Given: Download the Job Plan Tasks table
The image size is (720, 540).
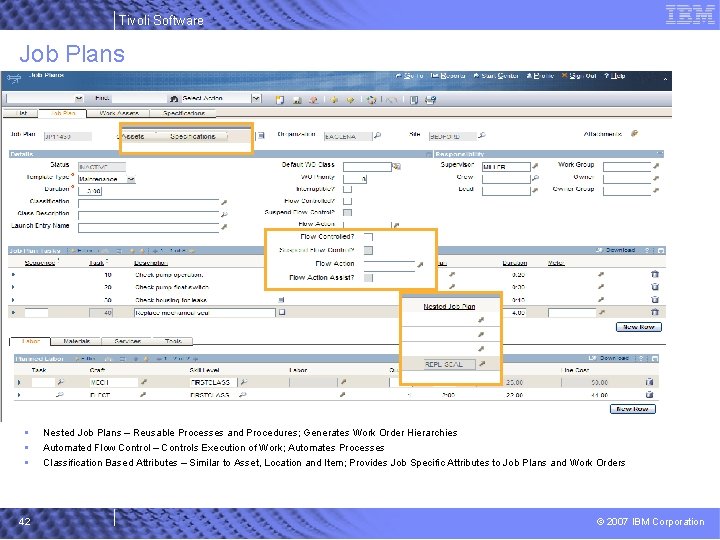Looking at the screenshot, I should (x=616, y=250).
